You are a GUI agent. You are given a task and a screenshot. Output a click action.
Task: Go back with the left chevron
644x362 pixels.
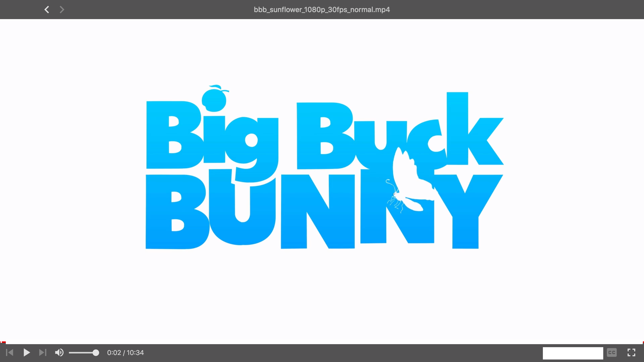(47, 10)
